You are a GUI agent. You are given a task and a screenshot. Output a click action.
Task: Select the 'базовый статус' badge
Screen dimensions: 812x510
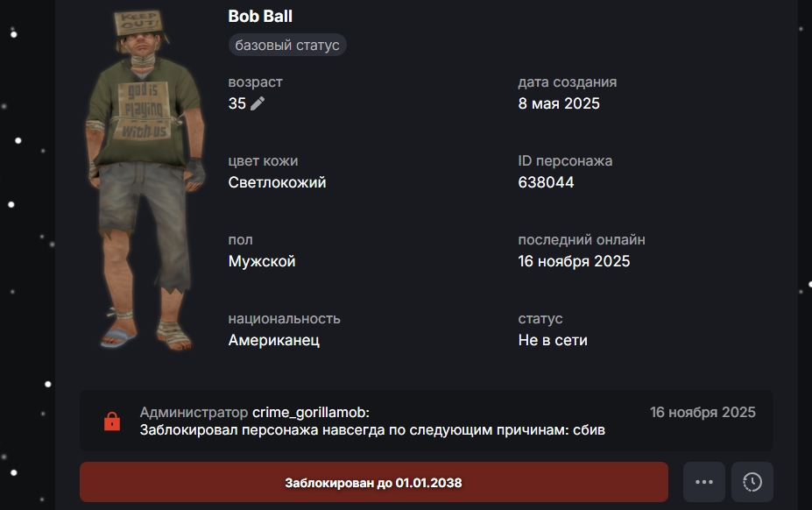pyautogui.click(x=287, y=45)
